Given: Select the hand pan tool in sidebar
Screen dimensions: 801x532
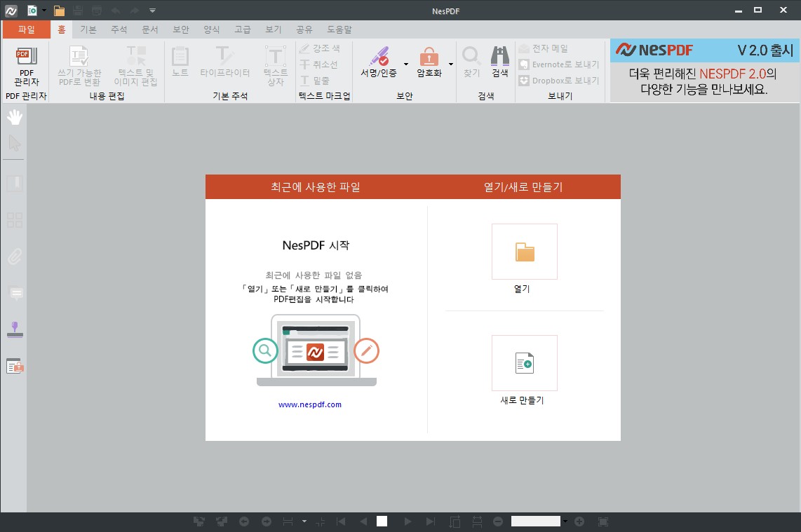Looking at the screenshot, I should (x=15, y=117).
